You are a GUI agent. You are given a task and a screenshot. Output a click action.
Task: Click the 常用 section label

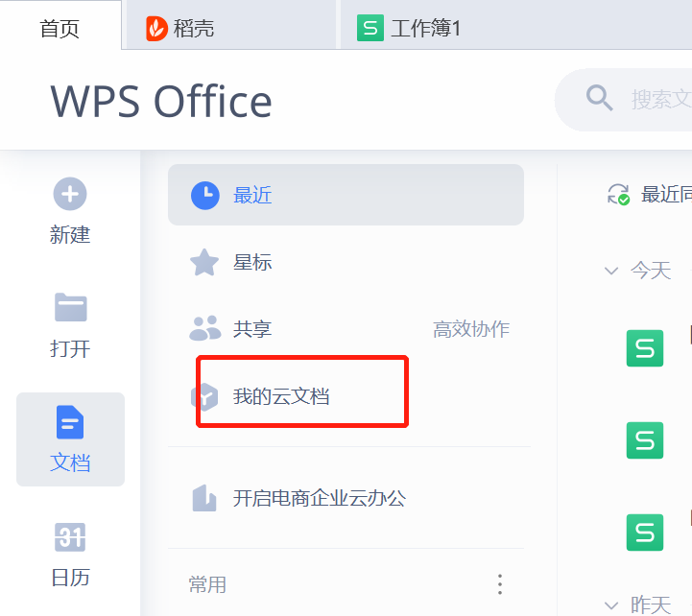(207, 584)
